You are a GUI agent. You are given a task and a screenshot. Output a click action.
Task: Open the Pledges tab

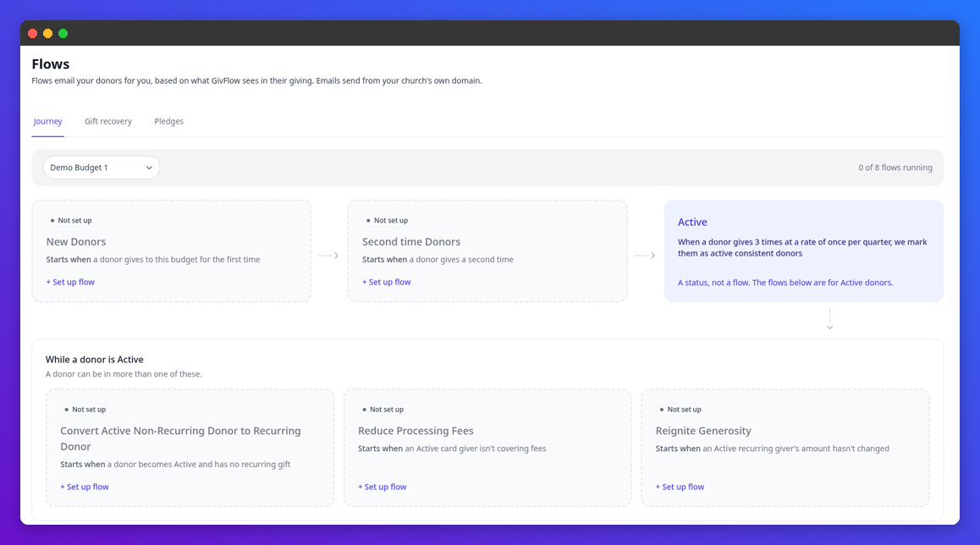[168, 121]
